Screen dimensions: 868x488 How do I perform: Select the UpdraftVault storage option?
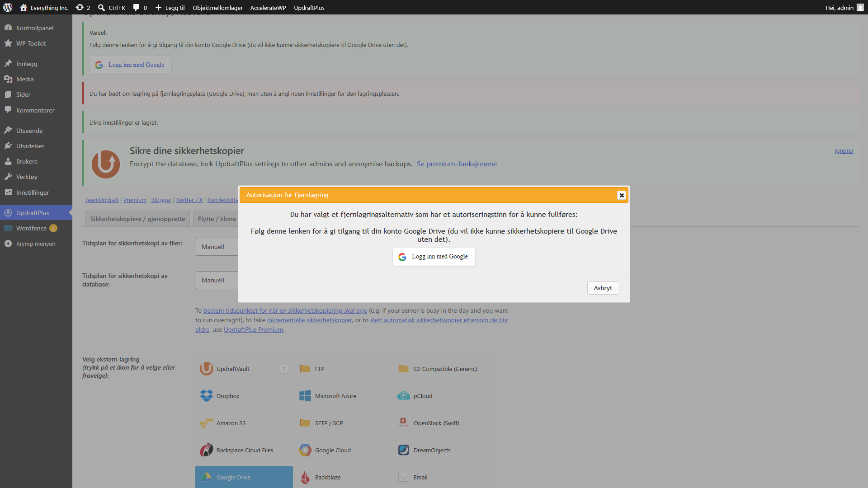click(x=244, y=369)
